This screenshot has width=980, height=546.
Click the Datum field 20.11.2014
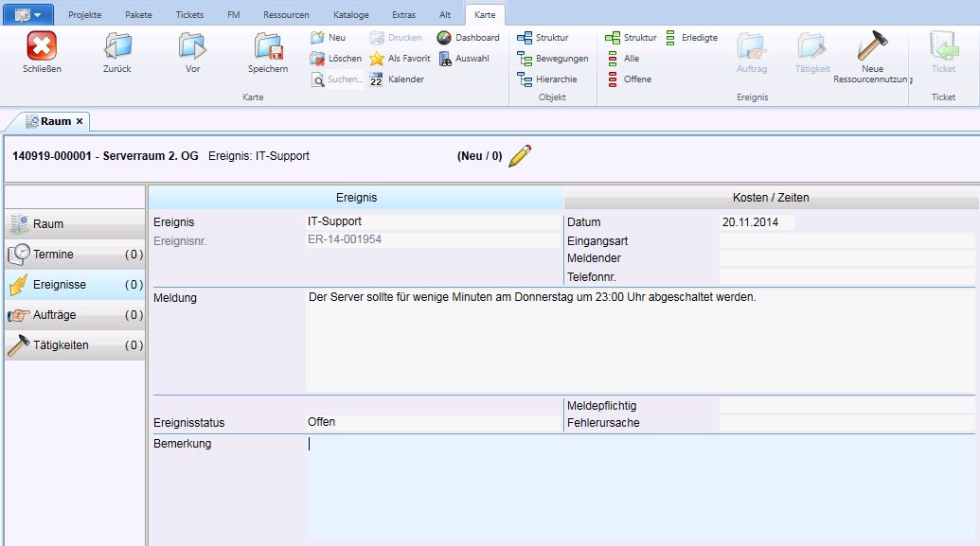point(757,221)
